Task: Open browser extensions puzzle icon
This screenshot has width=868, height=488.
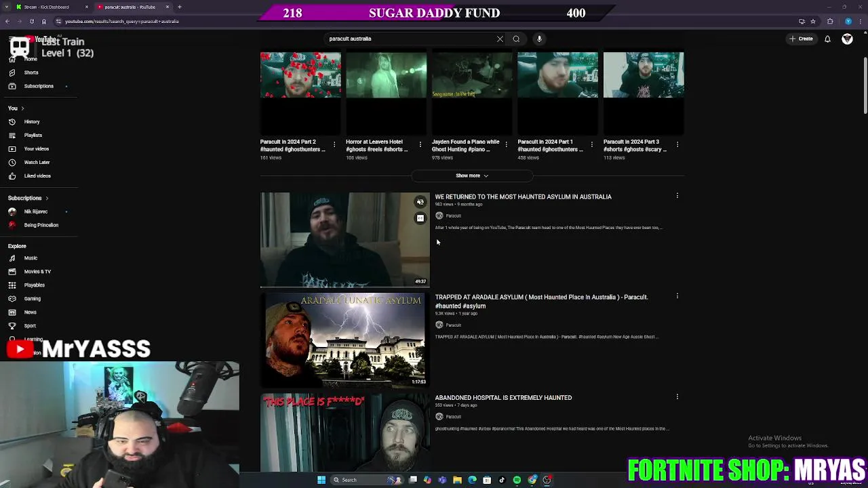Action: click(x=830, y=21)
